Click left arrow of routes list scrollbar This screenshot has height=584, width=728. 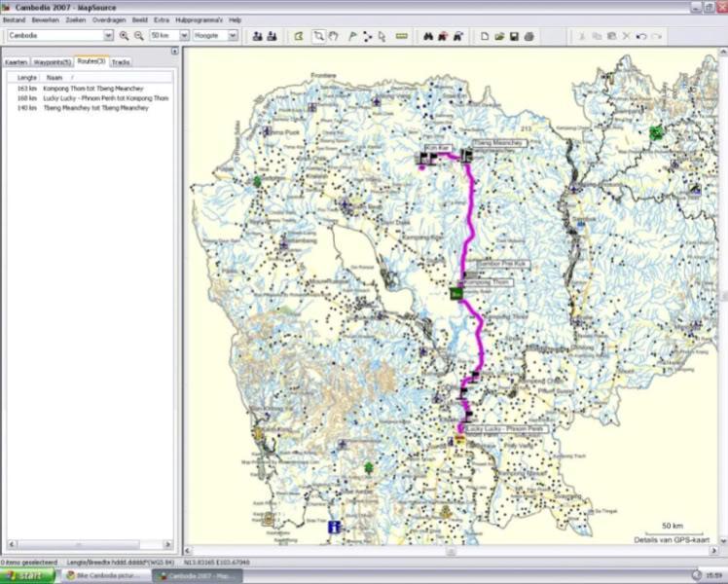pos(12,544)
